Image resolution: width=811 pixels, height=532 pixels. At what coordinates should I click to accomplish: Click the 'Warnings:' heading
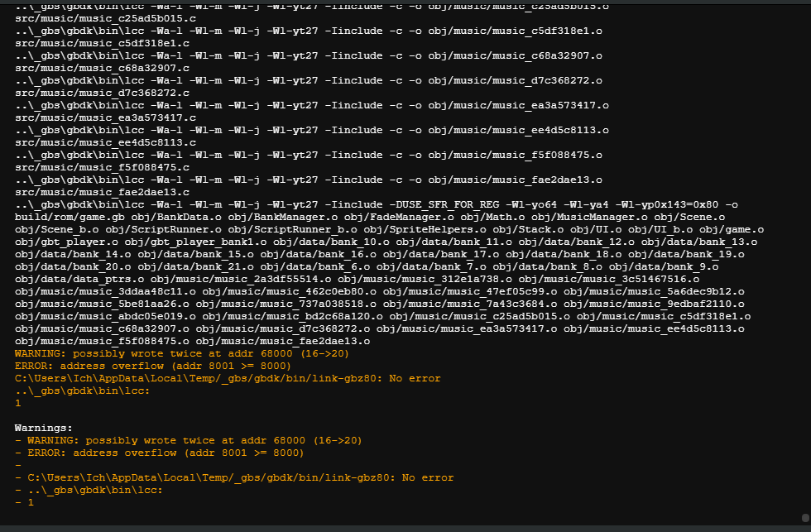click(44, 428)
